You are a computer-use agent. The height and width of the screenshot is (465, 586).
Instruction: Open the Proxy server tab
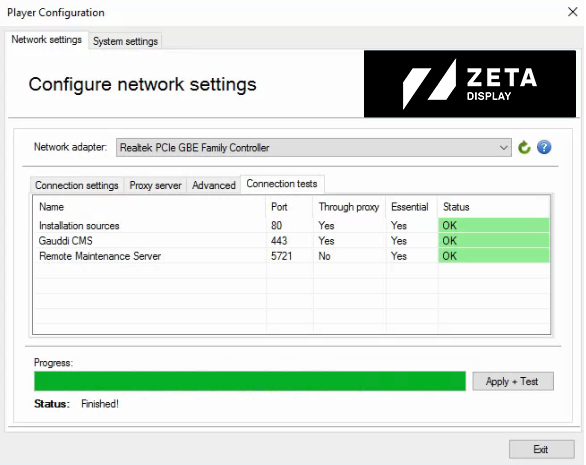[x=155, y=185]
